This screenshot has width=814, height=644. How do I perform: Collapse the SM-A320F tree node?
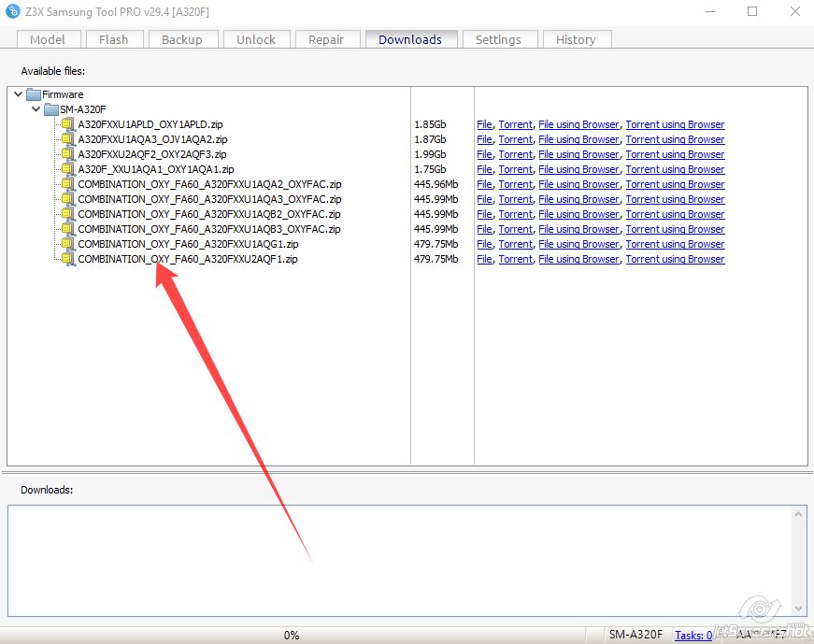pos(36,109)
